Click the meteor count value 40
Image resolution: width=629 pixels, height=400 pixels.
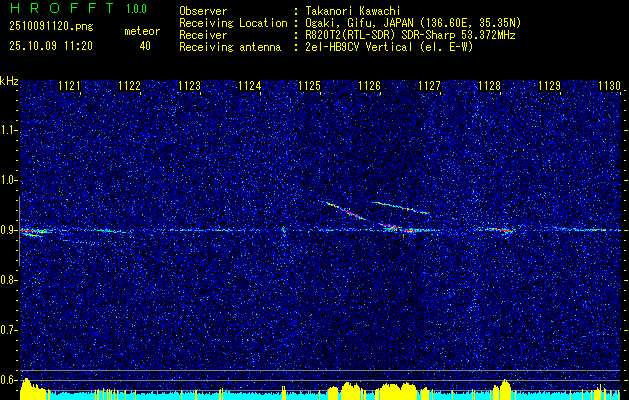[145, 46]
